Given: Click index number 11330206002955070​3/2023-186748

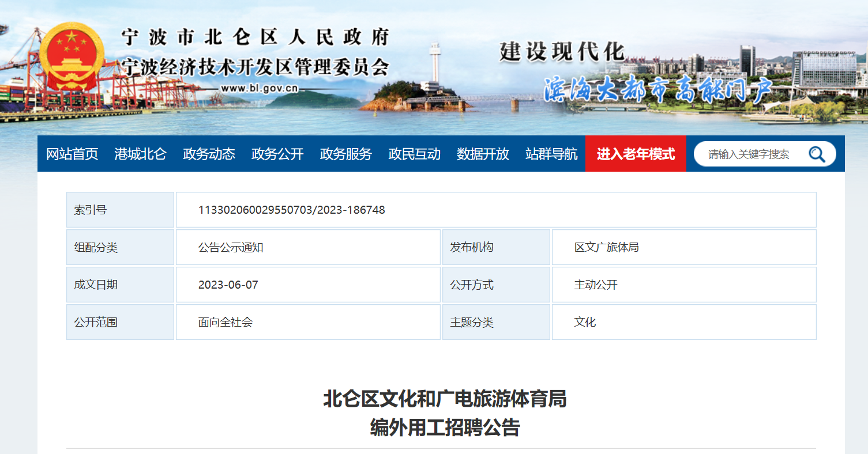Looking at the screenshot, I should 291,210.
